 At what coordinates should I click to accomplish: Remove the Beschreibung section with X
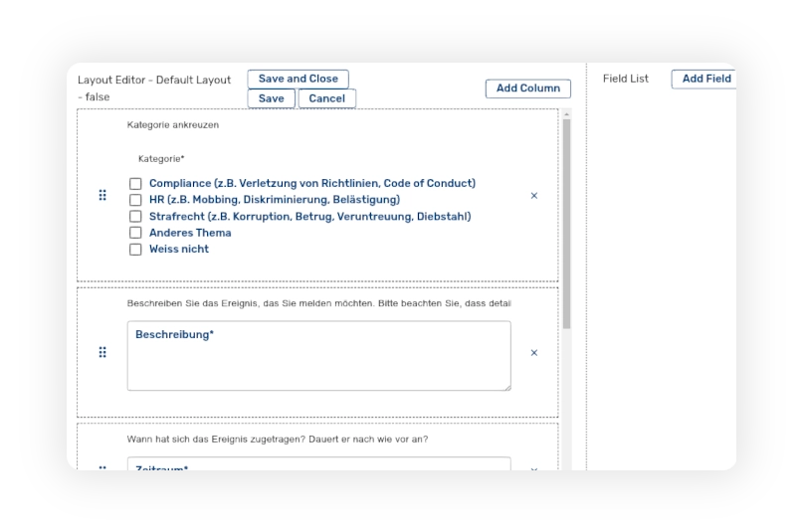click(533, 353)
